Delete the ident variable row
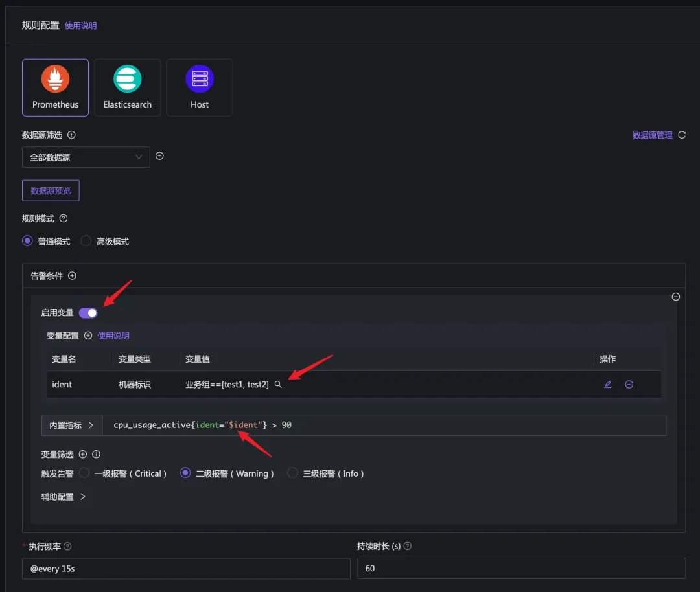The width and height of the screenshot is (700, 592). click(629, 385)
